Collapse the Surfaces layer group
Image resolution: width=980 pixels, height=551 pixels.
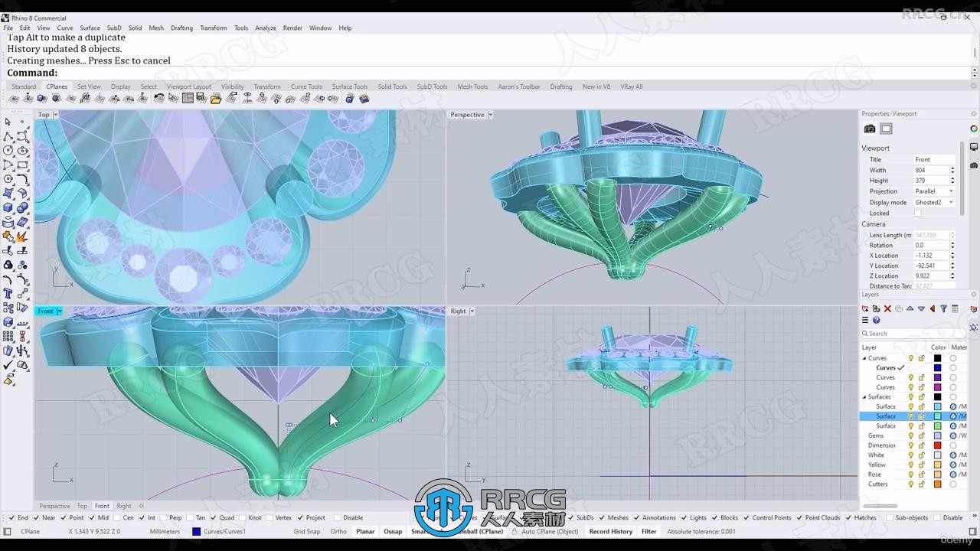[x=864, y=396]
